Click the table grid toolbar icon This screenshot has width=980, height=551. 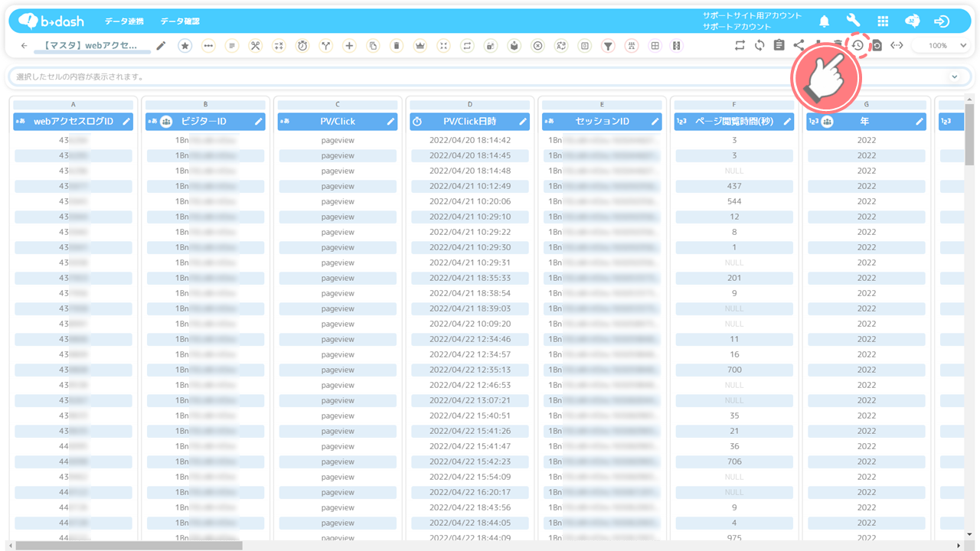[655, 46]
